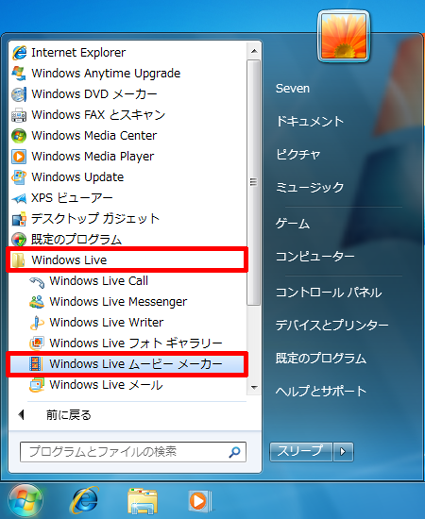Select the Windows Update entry text
Viewport: 425px width, 519px height.
(78, 177)
